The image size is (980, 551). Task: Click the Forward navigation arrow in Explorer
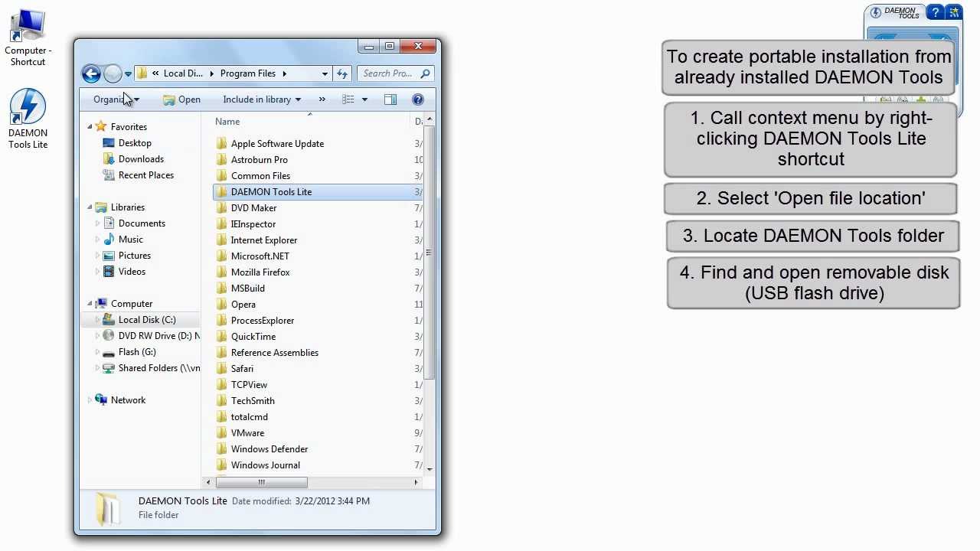[113, 73]
